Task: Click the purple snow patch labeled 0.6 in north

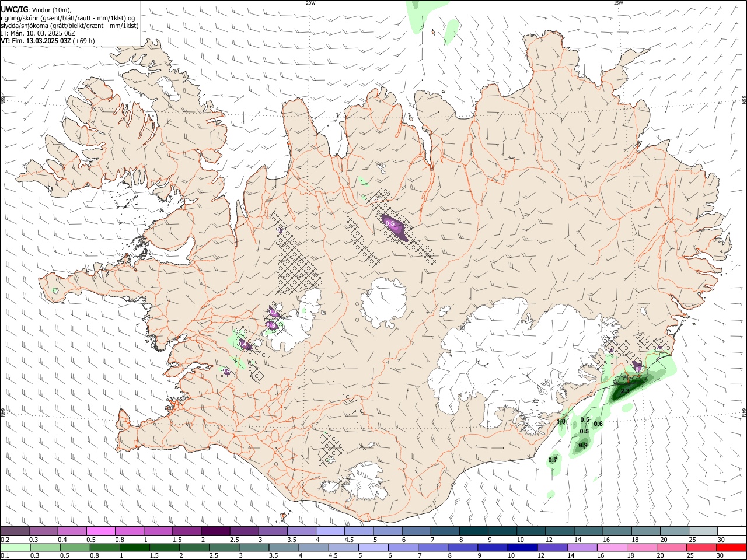Action: pos(395,228)
